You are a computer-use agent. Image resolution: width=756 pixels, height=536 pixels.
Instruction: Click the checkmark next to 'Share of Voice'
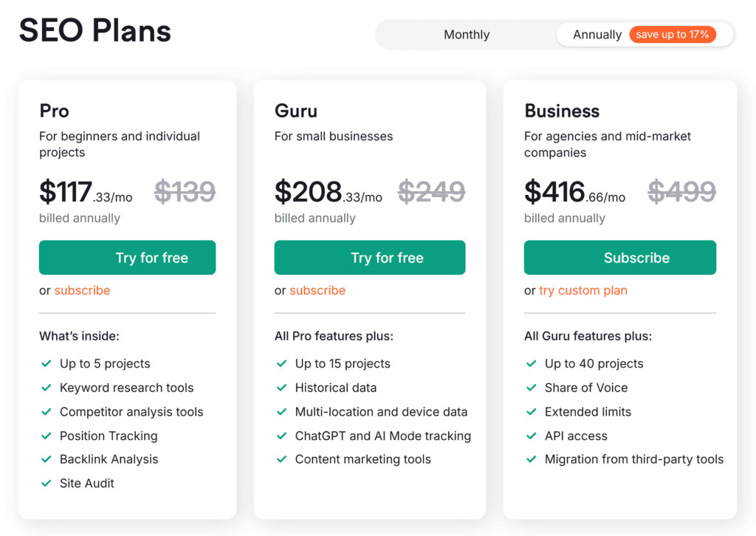532,388
